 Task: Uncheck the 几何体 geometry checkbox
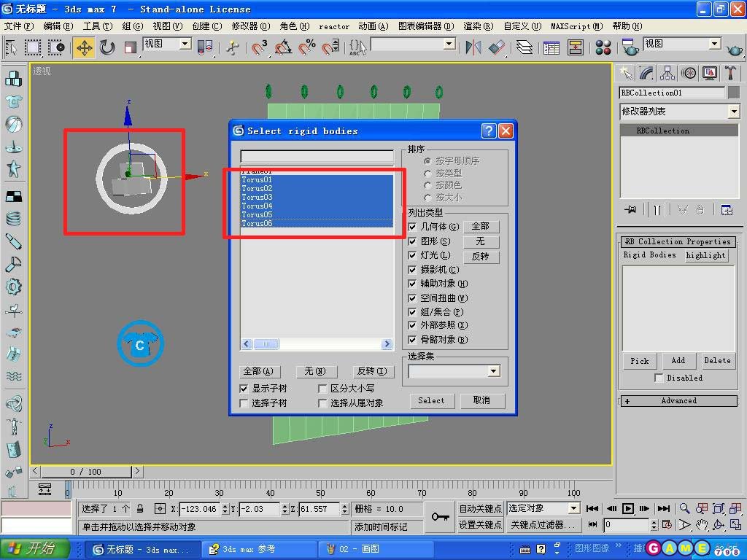[x=413, y=227]
